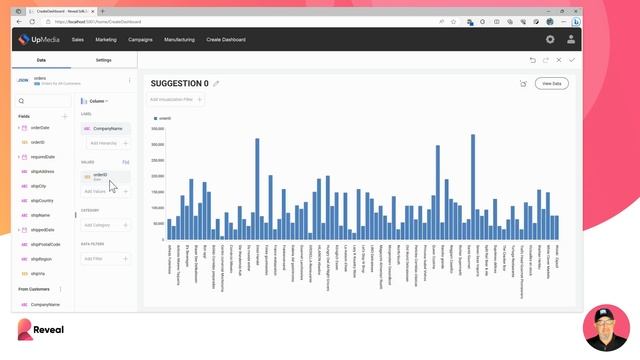The height and width of the screenshot is (360, 640).
Task: Click the Add Hierarchy placeholder
Action: (x=108, y=143)
